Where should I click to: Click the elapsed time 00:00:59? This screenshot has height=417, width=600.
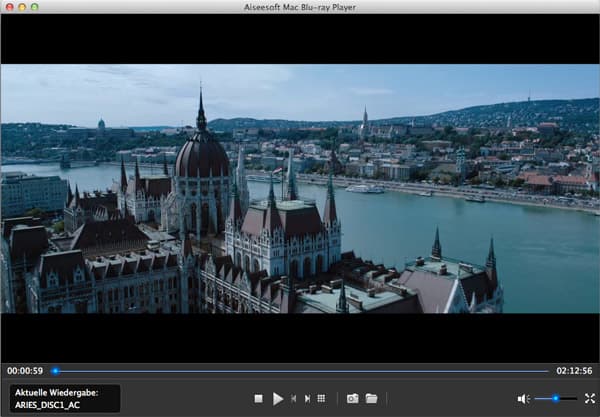click(25, 371)
